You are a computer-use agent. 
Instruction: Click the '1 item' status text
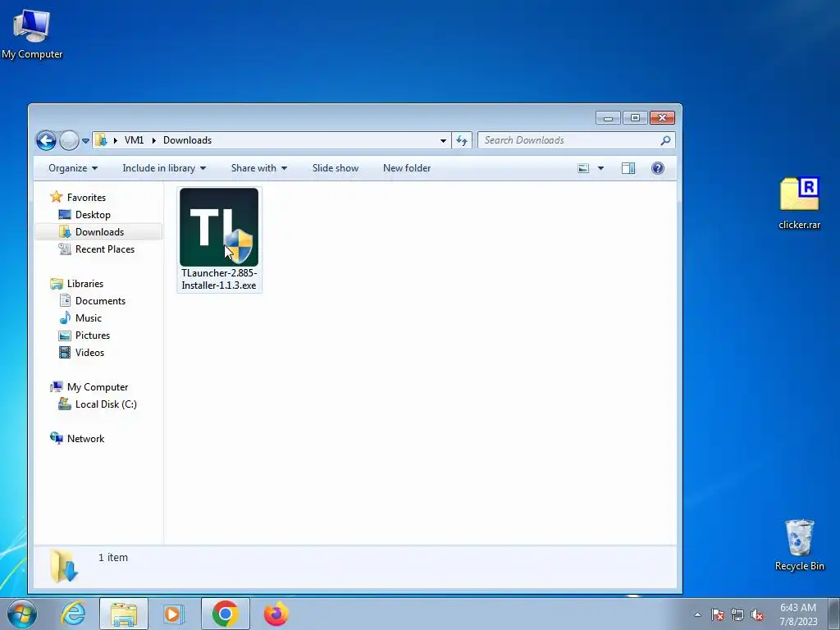pyautogui.click(x=113, y=558)
